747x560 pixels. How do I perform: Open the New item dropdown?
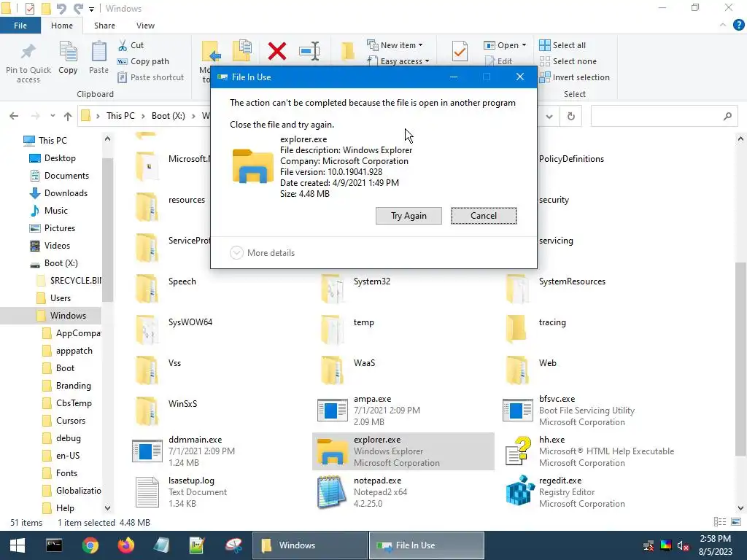point(395,45)
